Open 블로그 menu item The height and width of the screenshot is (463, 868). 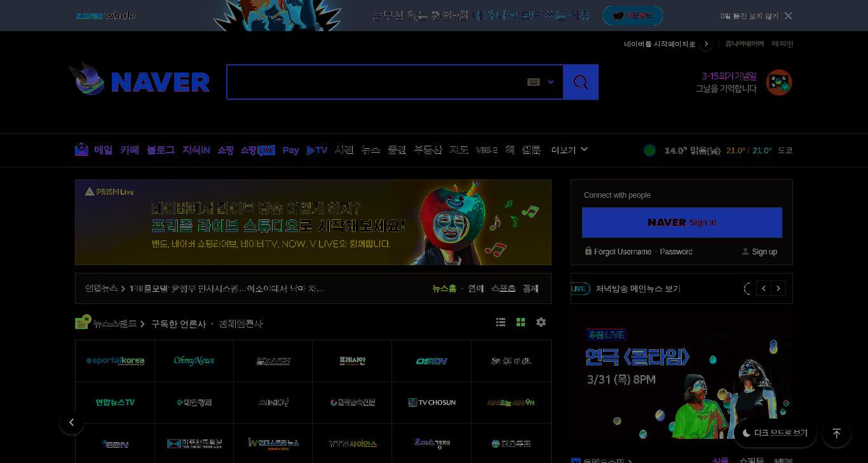pos(161,150)
